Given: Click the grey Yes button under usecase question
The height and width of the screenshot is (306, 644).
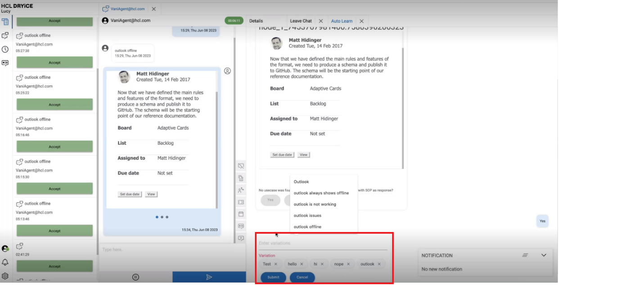Looking at the screenshot, I should click(x=270, y=200).
